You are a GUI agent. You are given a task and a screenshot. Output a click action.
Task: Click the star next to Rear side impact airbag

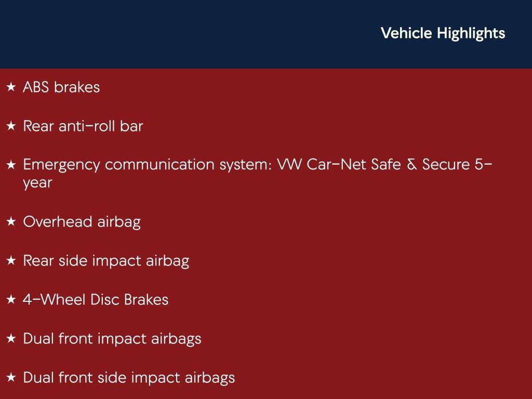[x=11, y=261]
